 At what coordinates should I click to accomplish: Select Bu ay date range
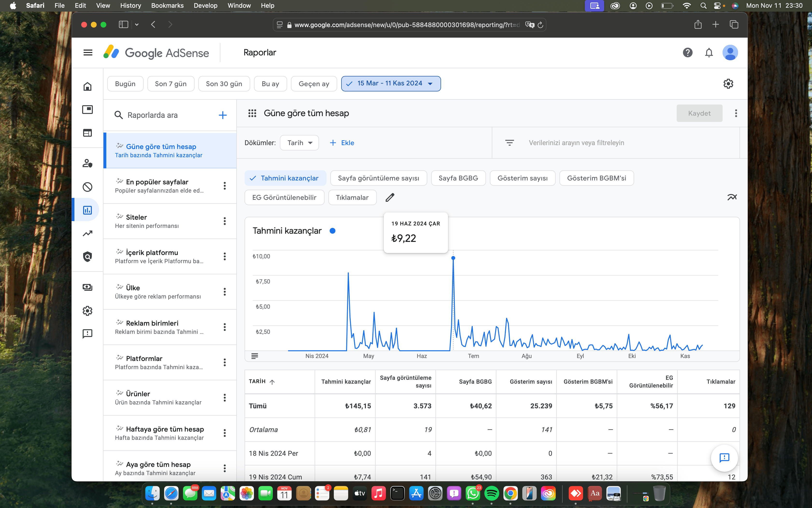coord(270,84)
